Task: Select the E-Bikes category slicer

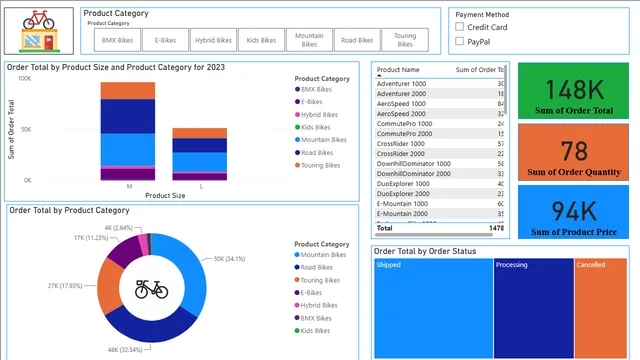Action: point(165,40)
